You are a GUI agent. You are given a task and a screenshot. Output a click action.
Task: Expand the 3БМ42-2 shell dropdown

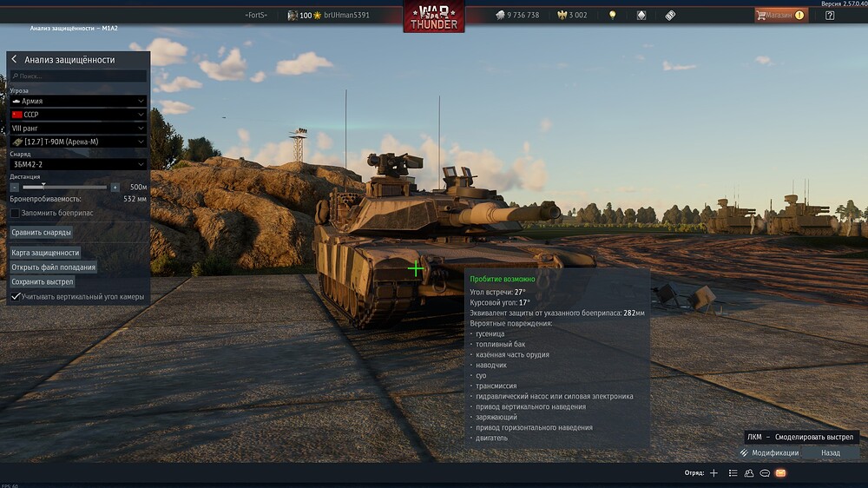[x=78, y=164]
